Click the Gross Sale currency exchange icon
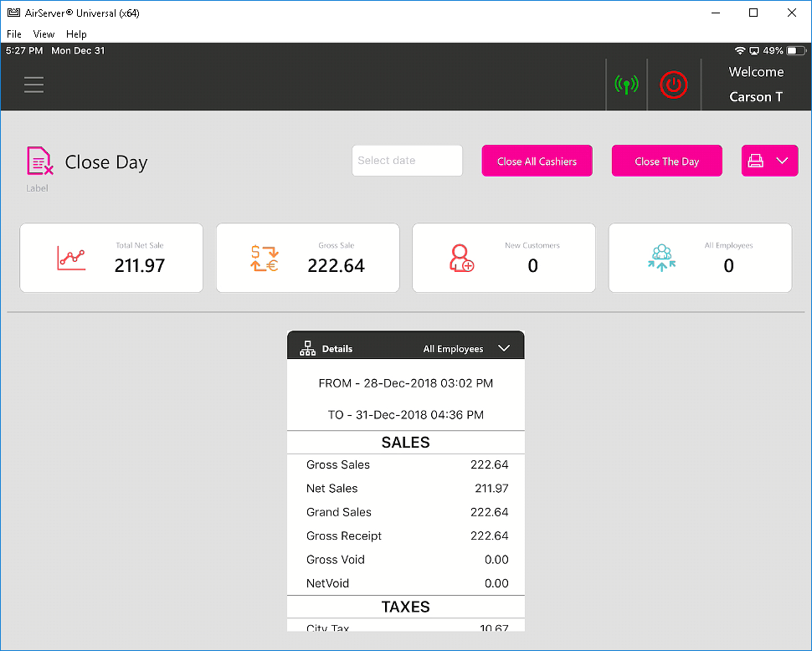The image size is (812, 651). point(265,258)
